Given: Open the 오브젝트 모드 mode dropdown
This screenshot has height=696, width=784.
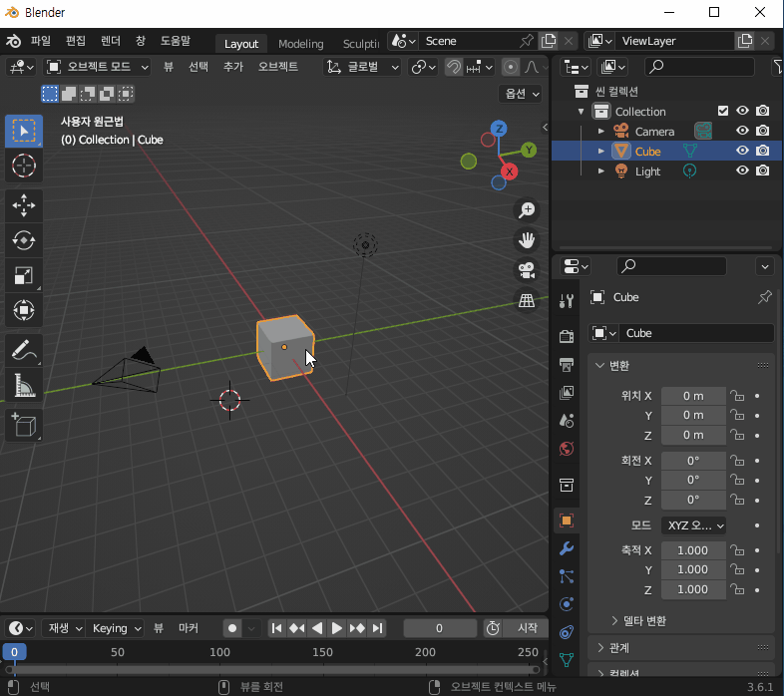Looking at the screenshot, I should (x=98, y=67).
